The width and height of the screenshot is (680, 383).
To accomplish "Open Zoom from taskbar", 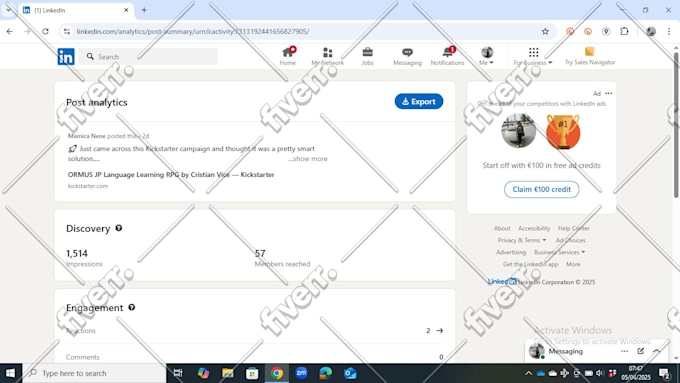I will (x=301, y=373).
